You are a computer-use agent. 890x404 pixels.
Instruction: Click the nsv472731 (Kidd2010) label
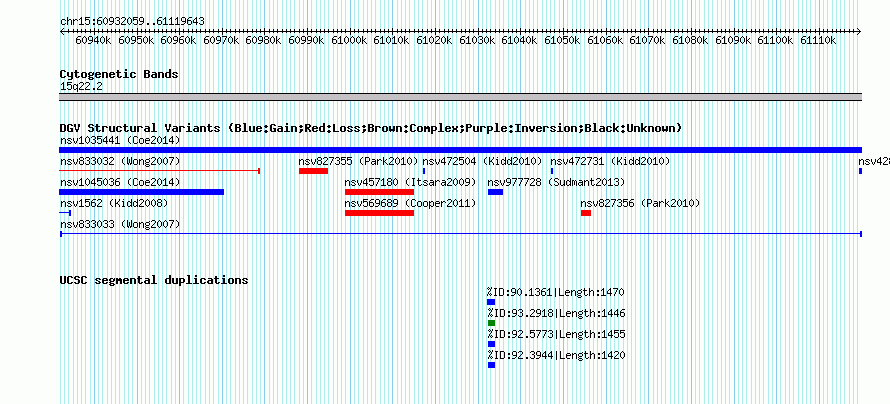tap(610, 162)
